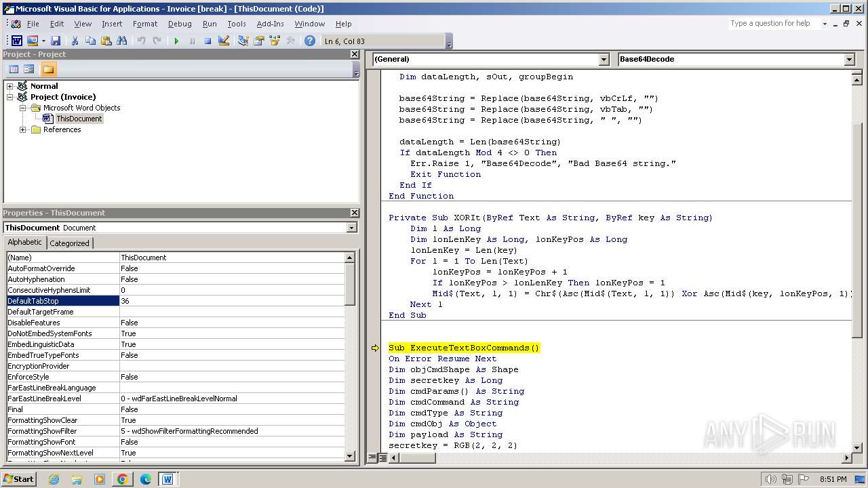The width and height of the screenshot is (868, 488).
Task: Click the Break pause icon
Action: tap(192, 41)
